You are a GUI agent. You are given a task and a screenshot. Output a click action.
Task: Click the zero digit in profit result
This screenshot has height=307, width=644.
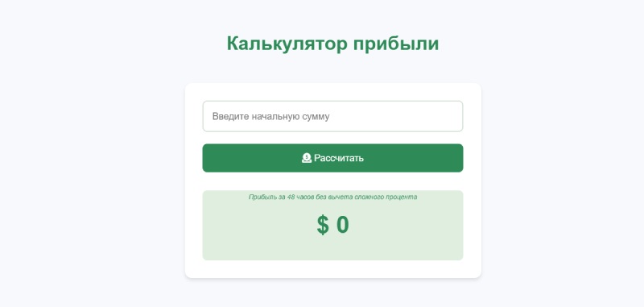tap(343, 226)
